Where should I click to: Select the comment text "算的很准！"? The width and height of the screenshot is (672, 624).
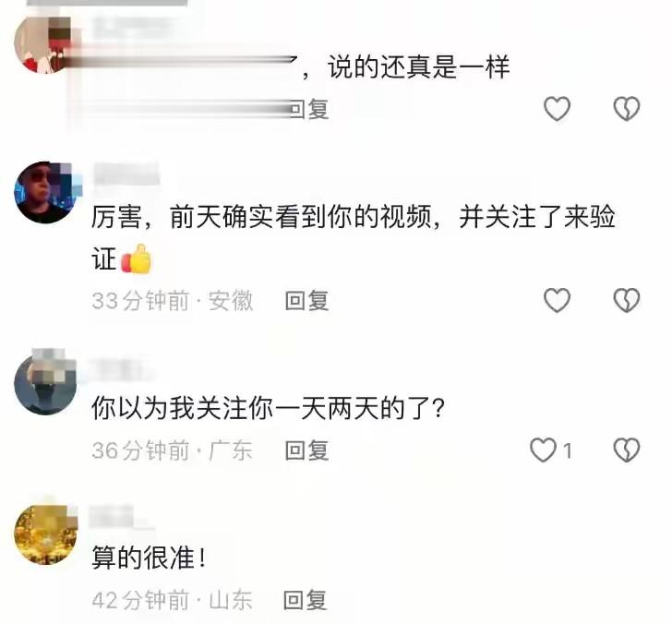(x=150, y=558)
